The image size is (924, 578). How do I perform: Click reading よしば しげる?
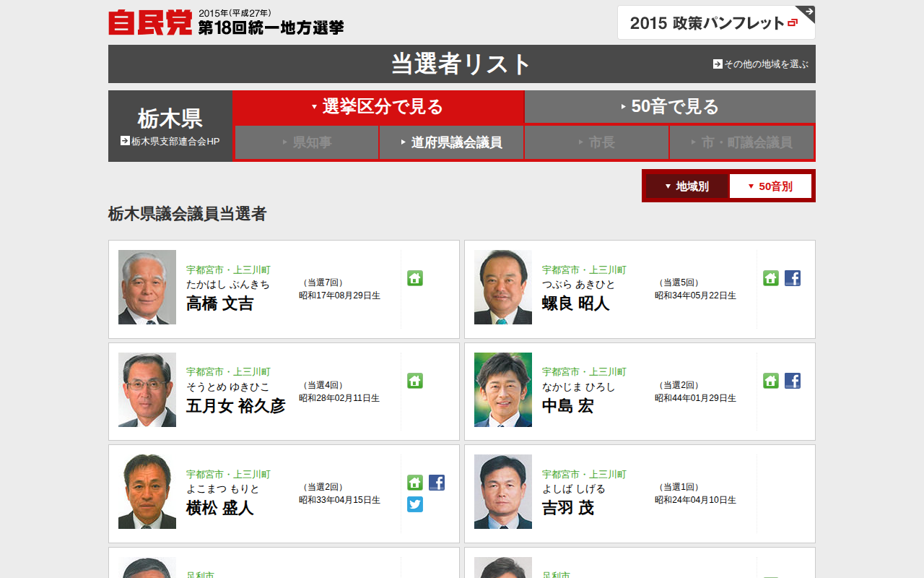[x=574, y=489]
